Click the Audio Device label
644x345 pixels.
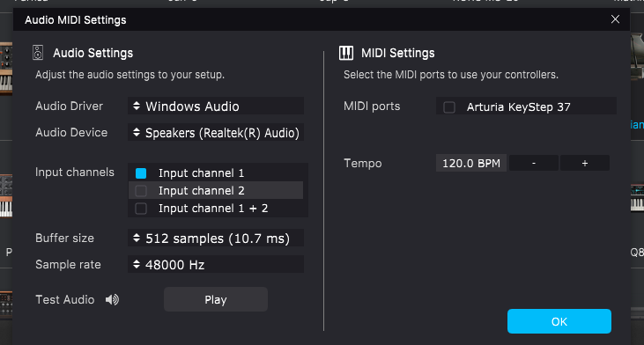71,133
